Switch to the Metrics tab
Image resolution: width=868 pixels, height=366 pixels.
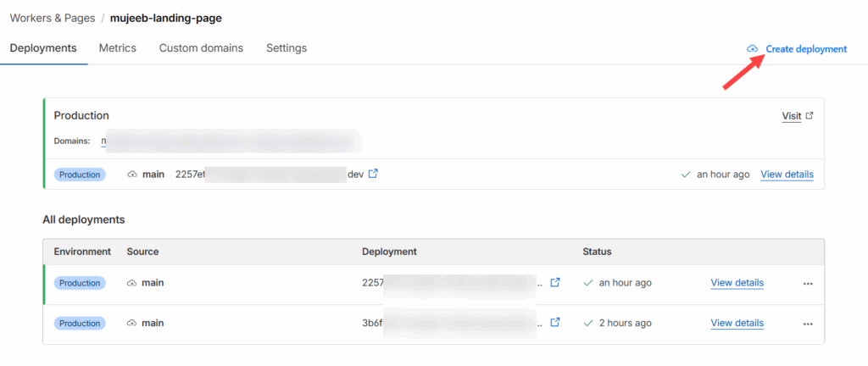pos(117,48)
